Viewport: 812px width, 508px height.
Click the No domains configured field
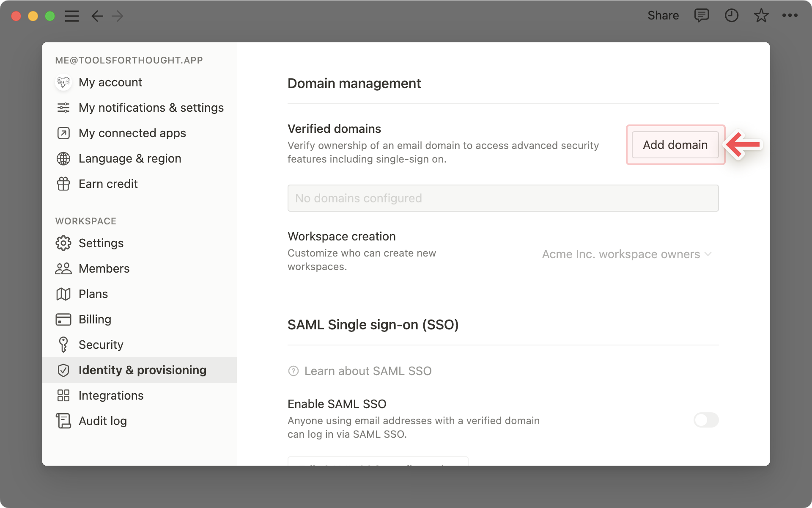click(503, 198)
